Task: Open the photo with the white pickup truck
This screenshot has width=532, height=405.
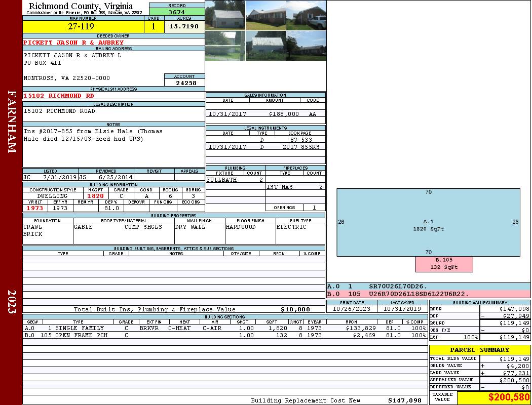Action: (306, 15)
